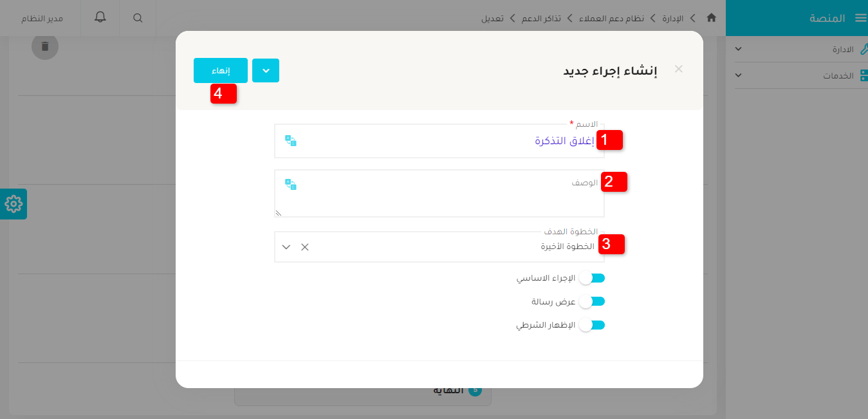
Task: Expand the الادارة sidebar section
Action: (739, 48)
